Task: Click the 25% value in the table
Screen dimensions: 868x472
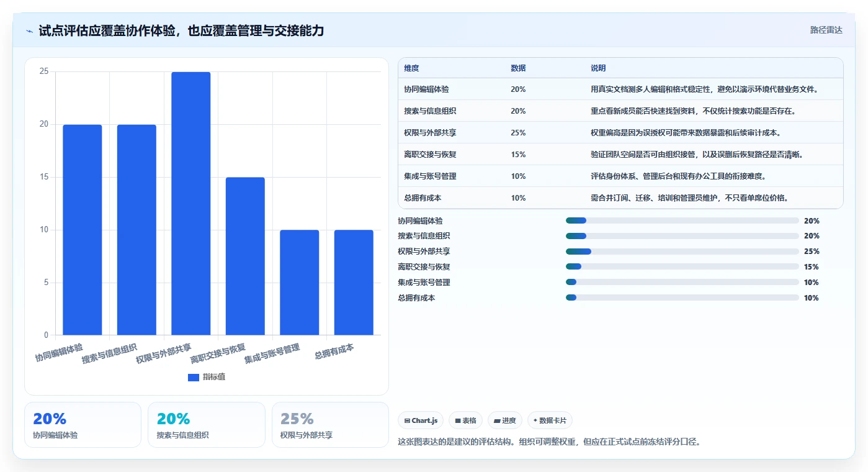Action: coord(518,133)
